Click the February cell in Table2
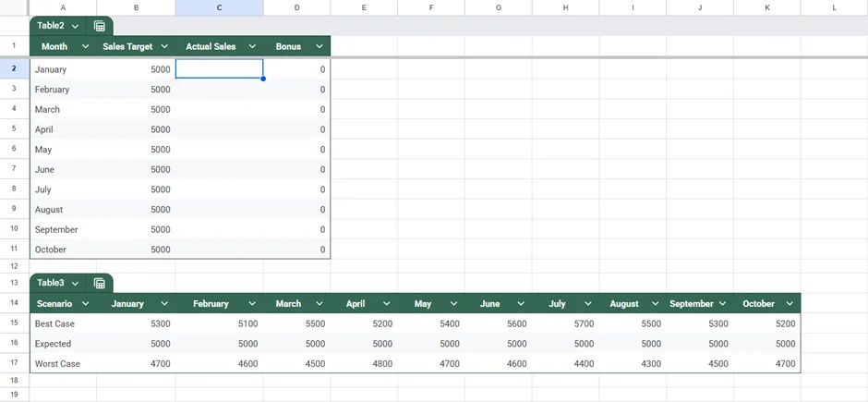Image resolution: width=868 pixels, height=402 pixels. coord(63,89)
